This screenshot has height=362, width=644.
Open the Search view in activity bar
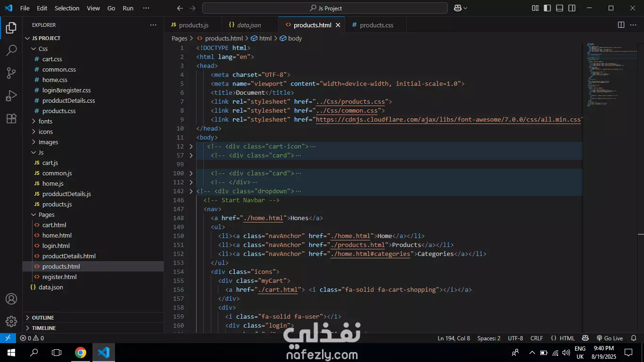click(x=11, y=50)
